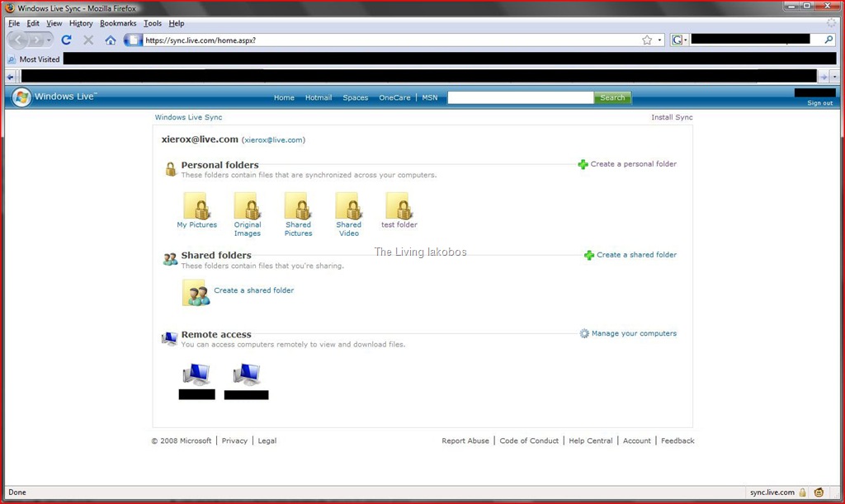Open the Help menu

pos(177,23)
